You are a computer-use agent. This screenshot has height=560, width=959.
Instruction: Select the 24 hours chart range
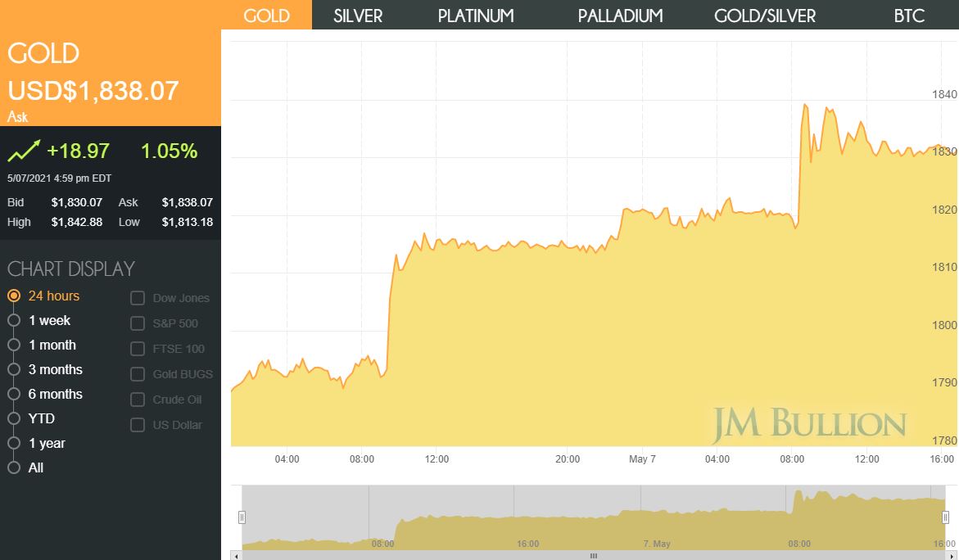click(x=13, y=296)
